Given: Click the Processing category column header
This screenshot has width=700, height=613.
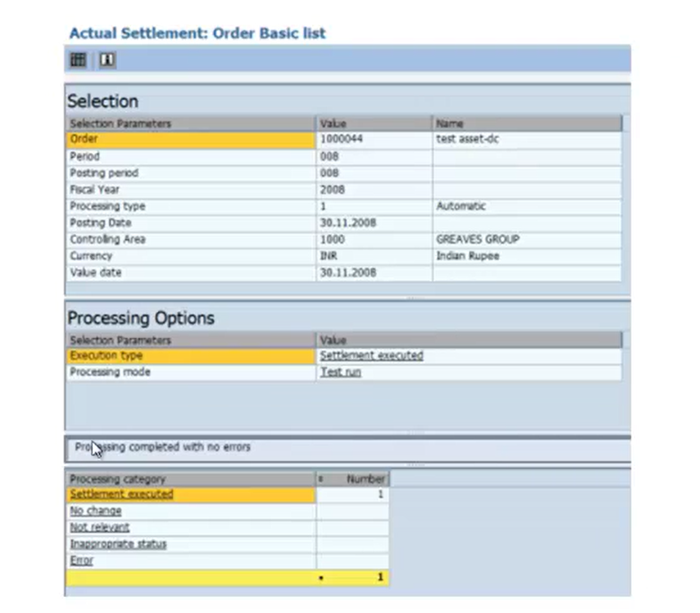Looking at the screenshot, I should tap(191, 480).
